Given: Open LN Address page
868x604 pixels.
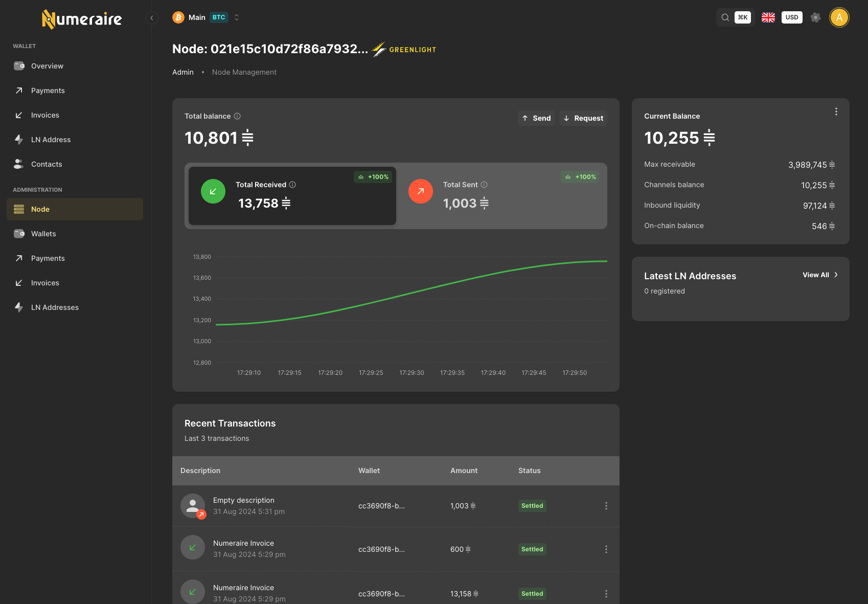Looking at the screenshot, I should click(x=75, y=140).
